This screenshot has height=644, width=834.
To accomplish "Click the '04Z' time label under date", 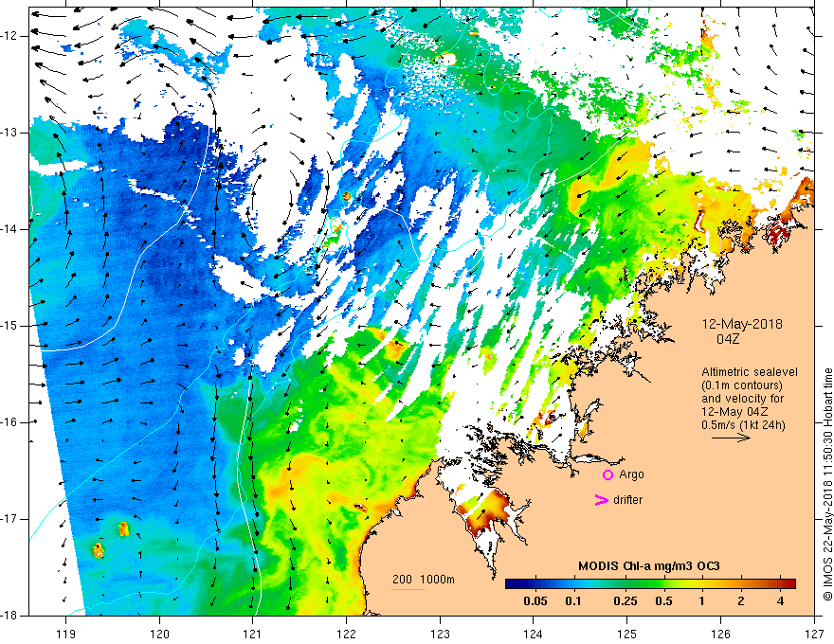I will point(728,339).
